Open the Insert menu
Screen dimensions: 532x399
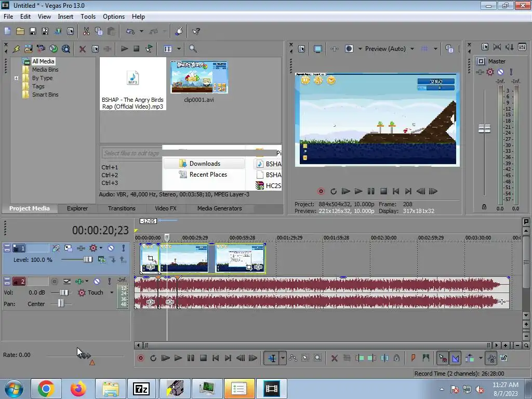point(65,17)
